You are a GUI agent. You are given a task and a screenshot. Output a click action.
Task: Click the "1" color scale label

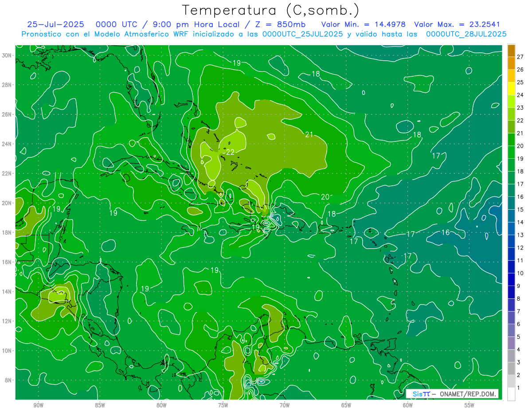[x=519, y=388]
